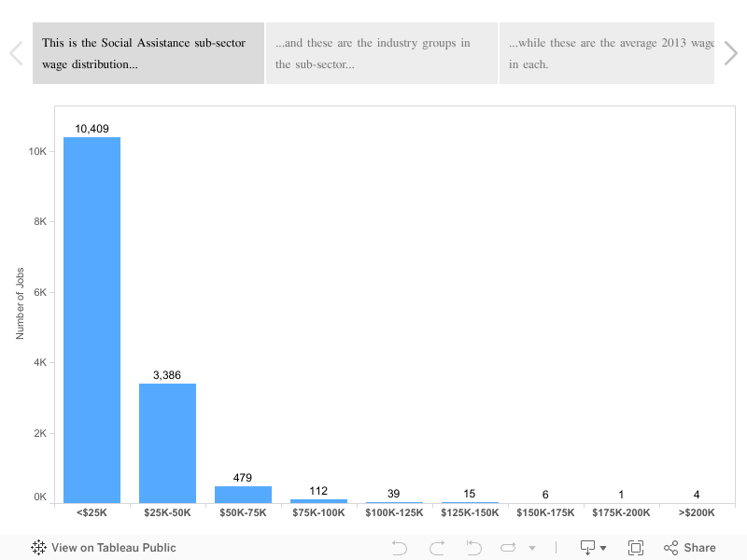Viewport: 747px width, 560px height.
Task: Go to previous story point arrow
Action: coord(16,53)
